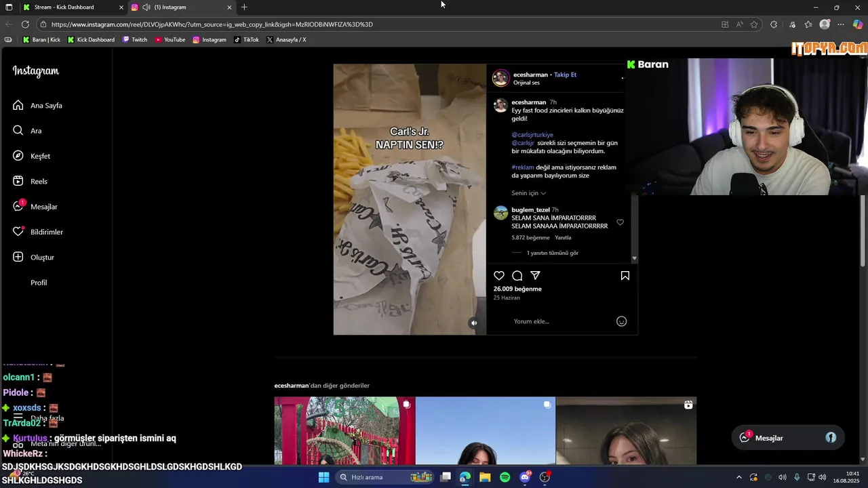This screenshot has height=488, width=868.
Task: Open the Twitch bookmark
Action: coord(135,40)
